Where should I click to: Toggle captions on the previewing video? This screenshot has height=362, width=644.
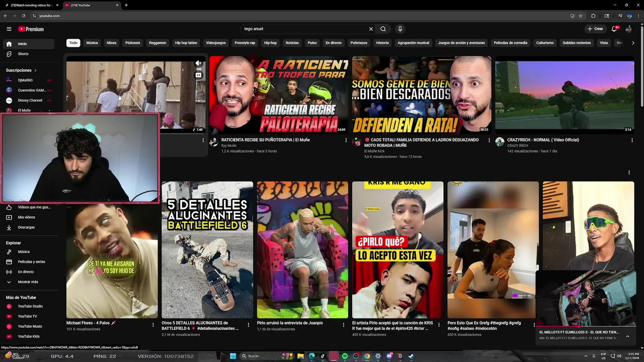pyautogui.click(x=198, y=75)
